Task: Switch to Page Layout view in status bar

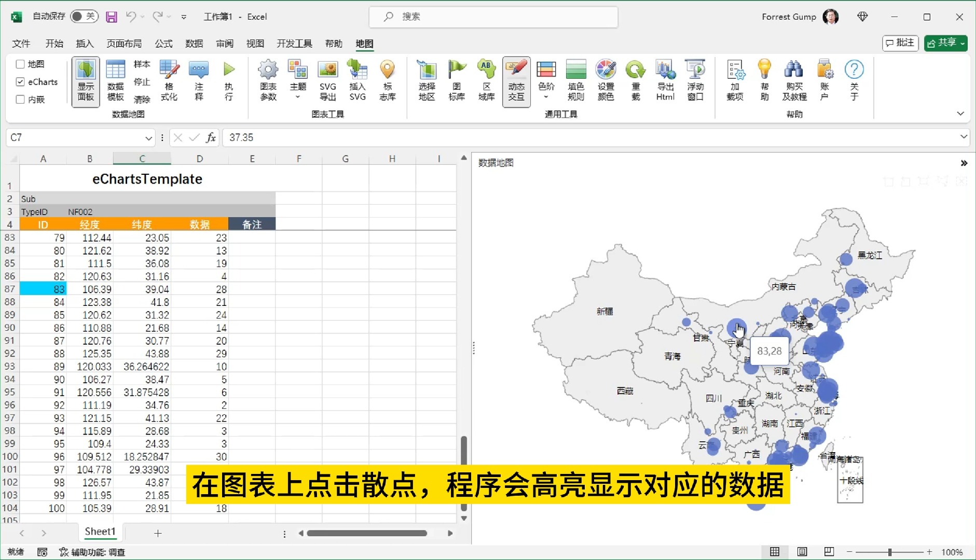Action: pyautogui.click(x=802, y=552)
